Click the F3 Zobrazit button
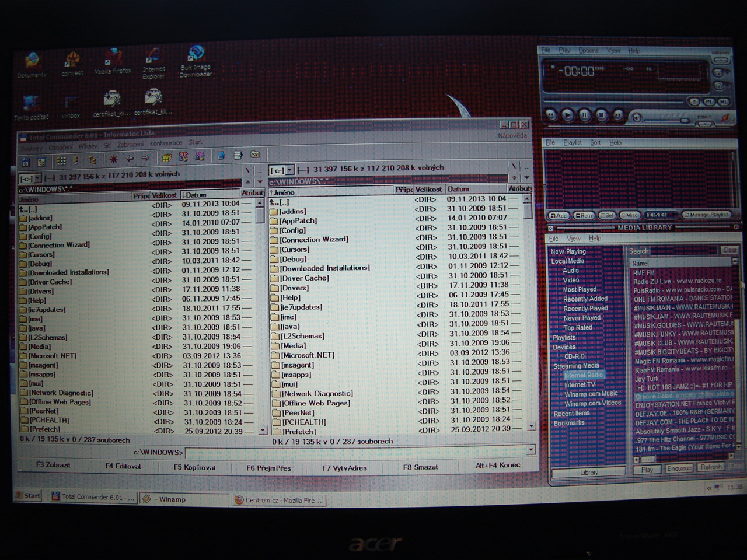 tap(53, 465)
